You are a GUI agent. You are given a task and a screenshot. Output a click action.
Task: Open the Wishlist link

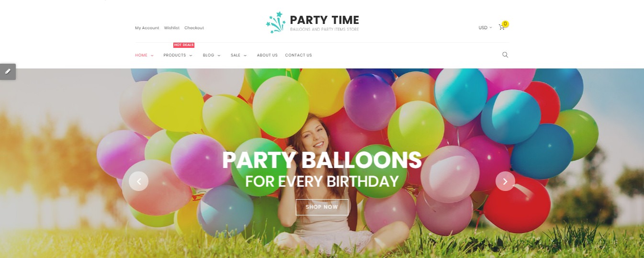tap(172, 28)
